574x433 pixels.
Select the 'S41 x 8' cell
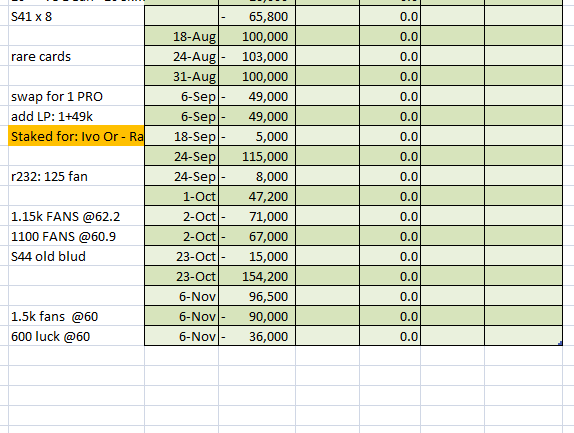[76, 16]
